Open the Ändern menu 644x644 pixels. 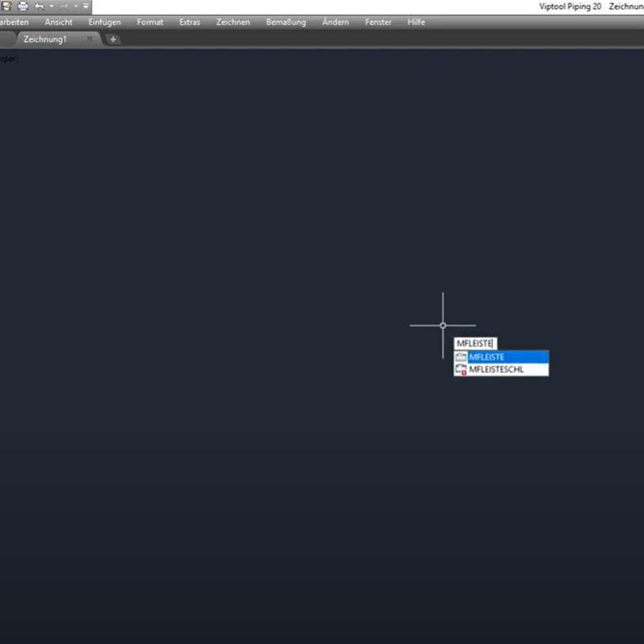336,22
